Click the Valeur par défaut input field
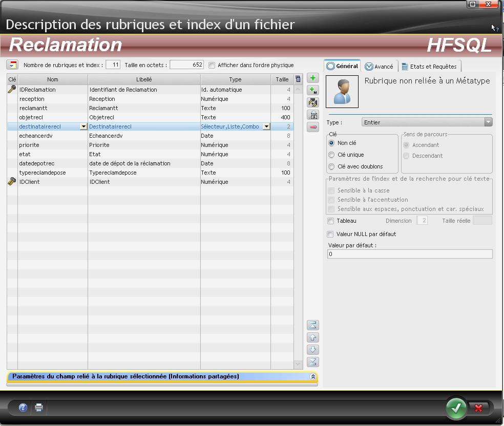The image size is (504, 426). point(410,254)
